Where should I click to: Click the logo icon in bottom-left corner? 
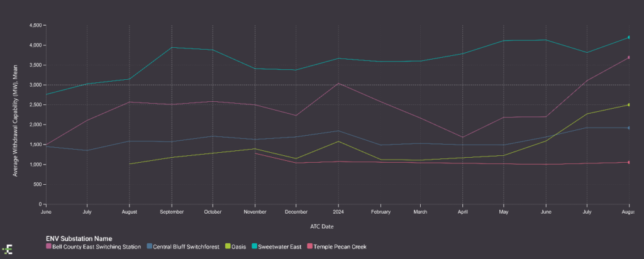pyautogui.click(x=8, y=248)
